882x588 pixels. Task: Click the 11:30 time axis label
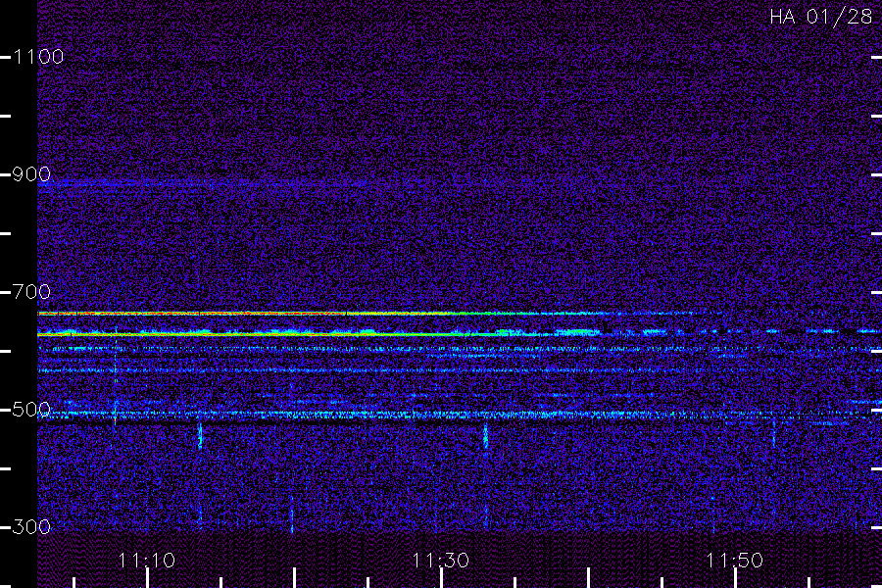tap(440, 561)
